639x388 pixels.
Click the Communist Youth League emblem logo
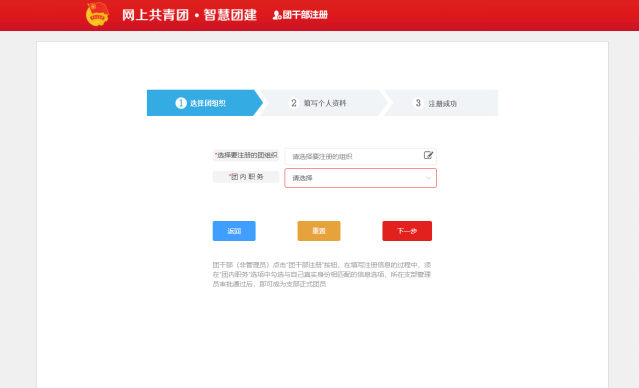click(97, 14)
